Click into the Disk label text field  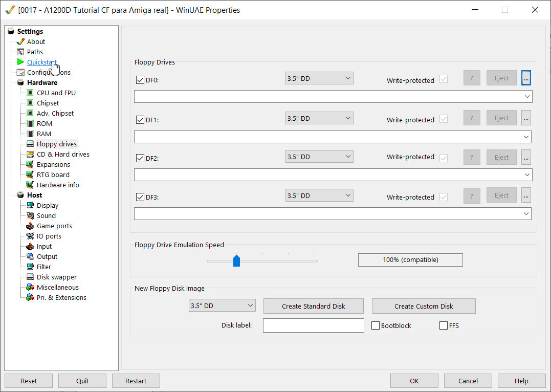pos(314,325)
